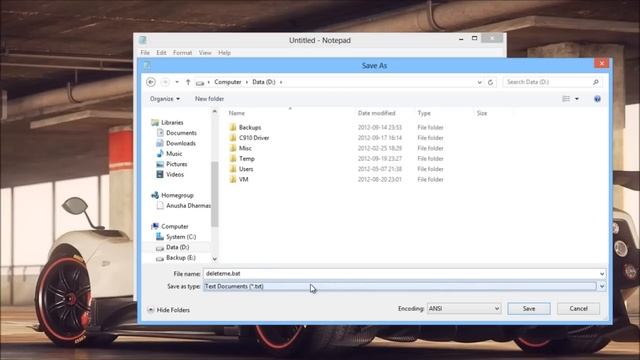This screenshot has height=360, width=640.
Task: Sort files by Date modified column
Action: (x=376, y=113)
